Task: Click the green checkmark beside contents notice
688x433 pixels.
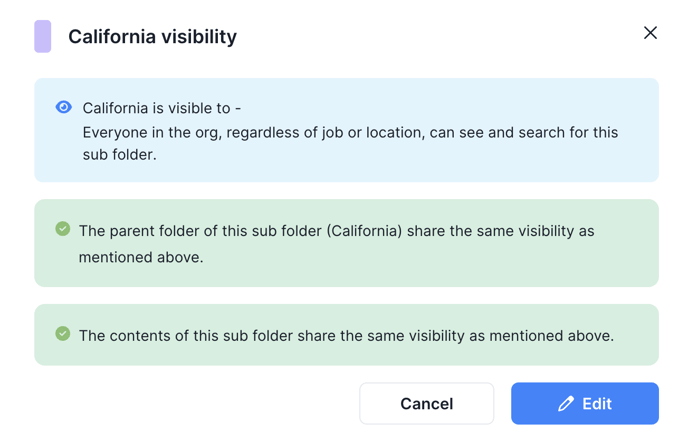Action: (x=63, y=333)
